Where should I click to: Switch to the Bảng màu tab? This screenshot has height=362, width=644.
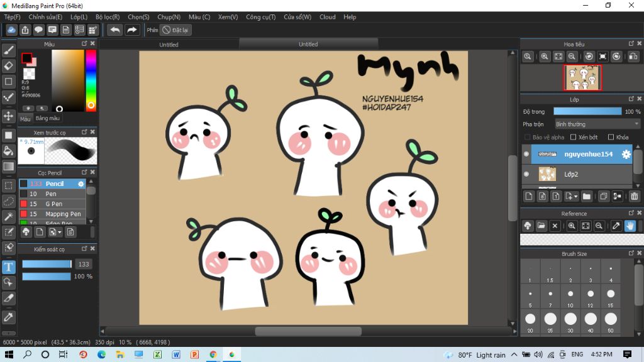(x=48, y=118)
